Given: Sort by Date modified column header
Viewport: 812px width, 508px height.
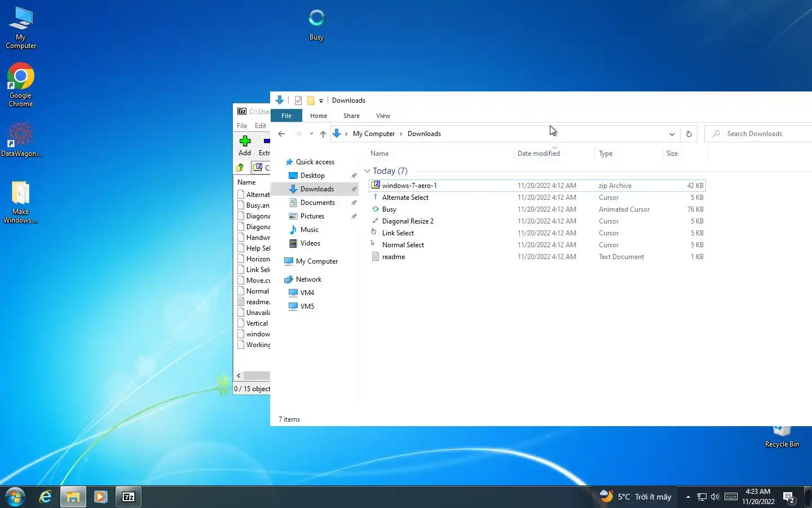Looking at the screenshot, I should (x=554, y=154).
